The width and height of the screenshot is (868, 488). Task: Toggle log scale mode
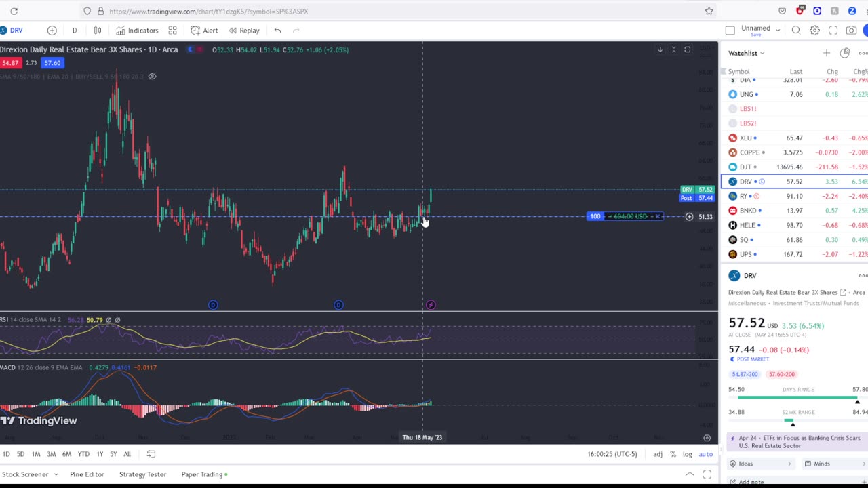tap(687, 454)
